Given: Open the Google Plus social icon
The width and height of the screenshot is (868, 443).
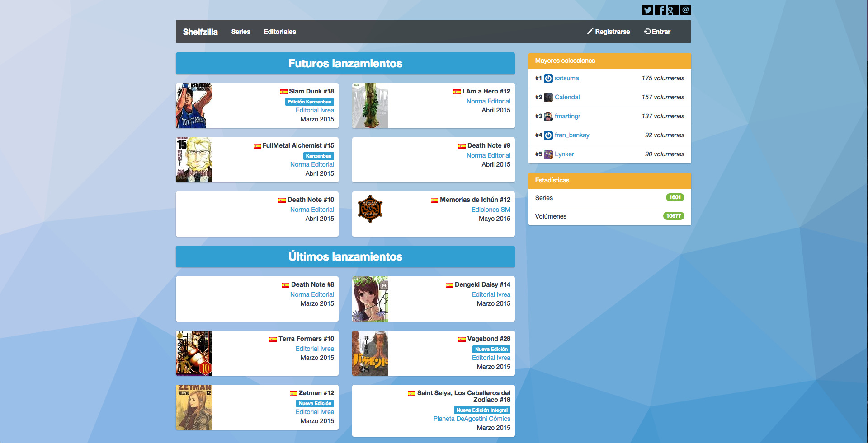Looking at the screenshot, I should coord(673,10).
